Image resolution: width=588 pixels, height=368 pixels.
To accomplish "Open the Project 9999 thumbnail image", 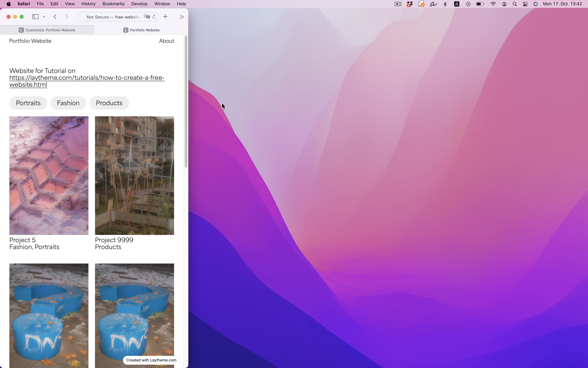I will (135, 175).
